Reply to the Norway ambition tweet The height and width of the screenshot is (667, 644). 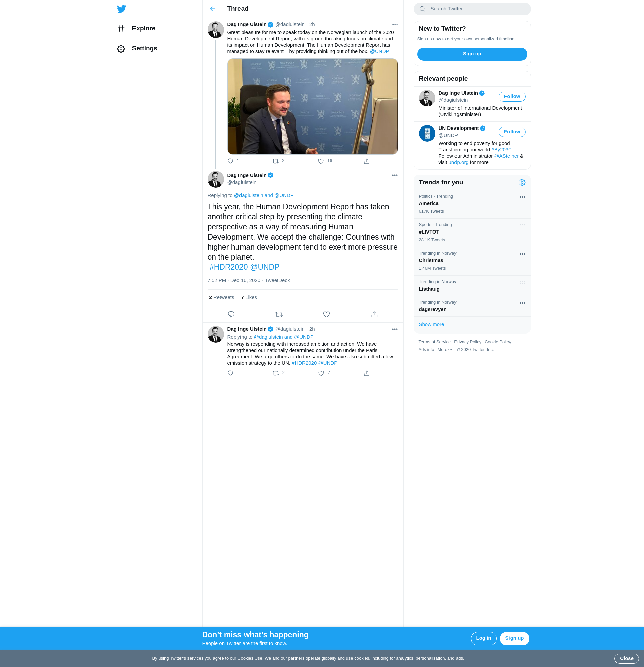click(x=230, y=373)
